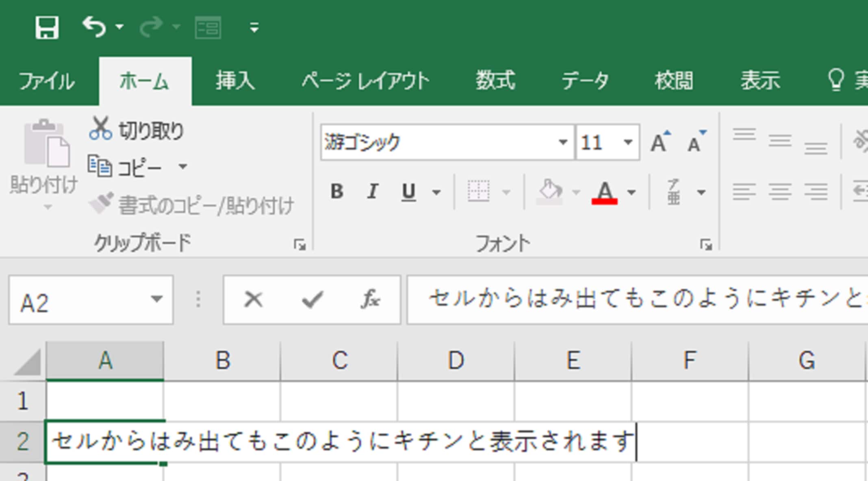Toggle Italic formatting
Viewport: 868px width, 481px height.
(x=372, y=191)
